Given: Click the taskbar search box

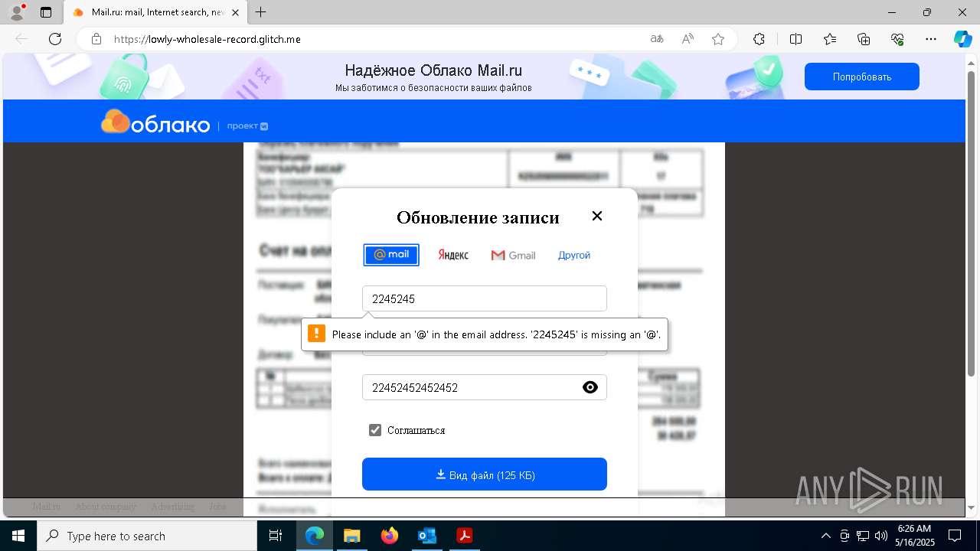Looking at the screenshot, I should pyautogui.click(x=147, y=536).
